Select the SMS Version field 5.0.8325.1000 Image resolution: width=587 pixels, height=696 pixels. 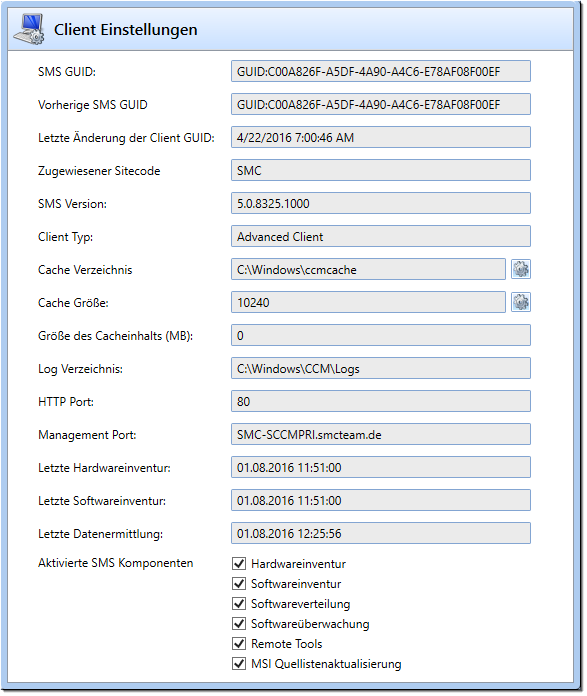381,203
